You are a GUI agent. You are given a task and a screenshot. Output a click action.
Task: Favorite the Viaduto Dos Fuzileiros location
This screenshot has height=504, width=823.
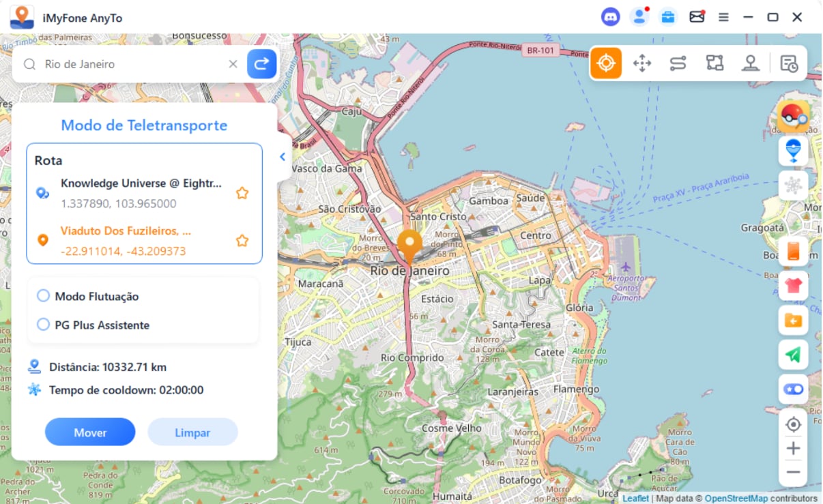(x=242, y=241)
